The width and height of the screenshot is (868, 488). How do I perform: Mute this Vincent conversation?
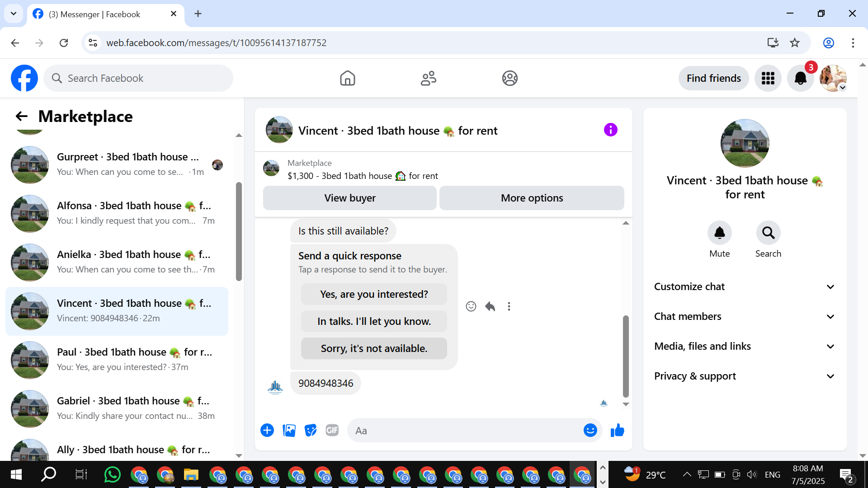point(719,233)
